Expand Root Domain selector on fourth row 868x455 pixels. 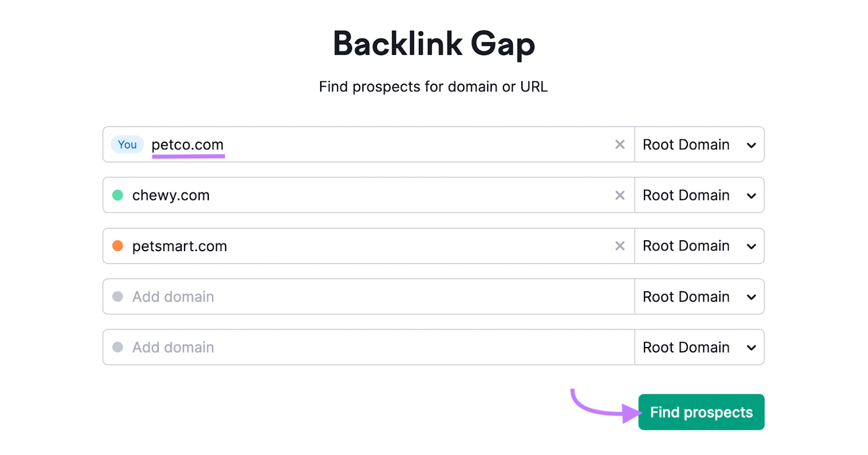(699, 296)
